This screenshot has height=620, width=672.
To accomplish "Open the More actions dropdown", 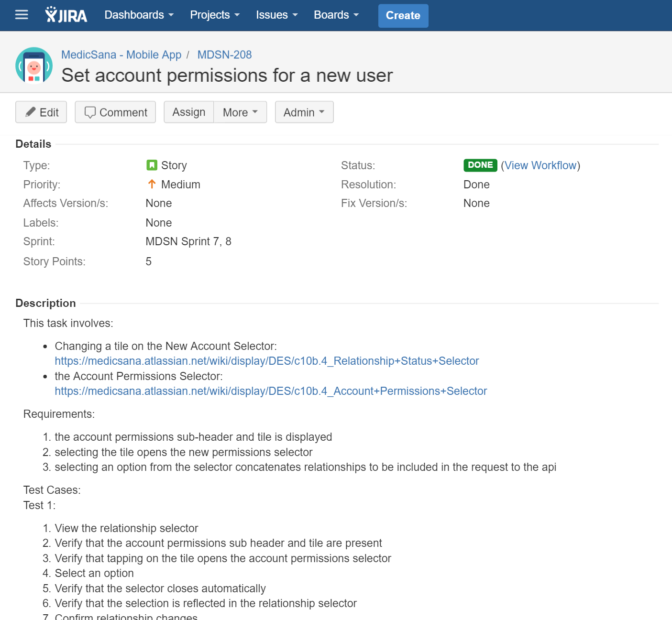I will (x=240, y=112).
